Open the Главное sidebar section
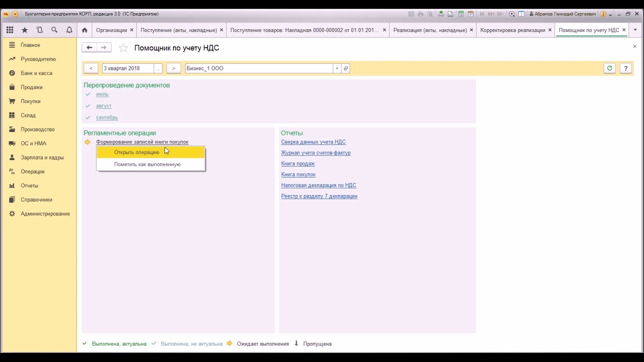644x362 pixels. tap(39, 45)
